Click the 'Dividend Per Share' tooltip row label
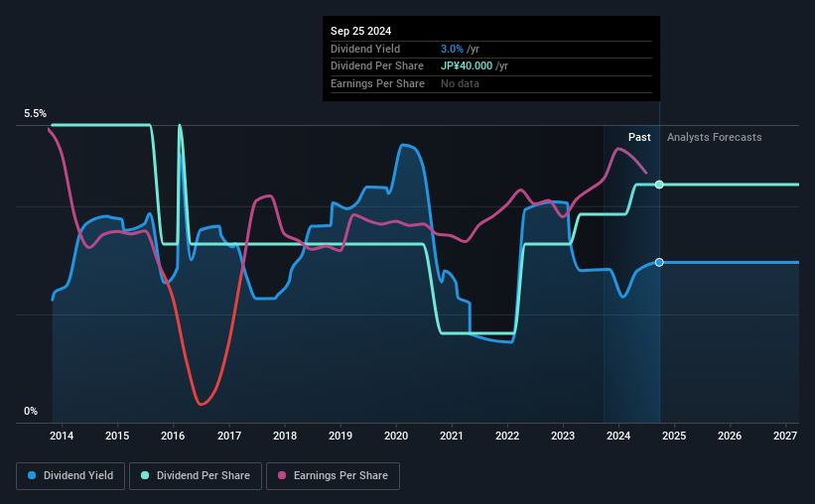This screenshot has width=815, height=504. 377,66
